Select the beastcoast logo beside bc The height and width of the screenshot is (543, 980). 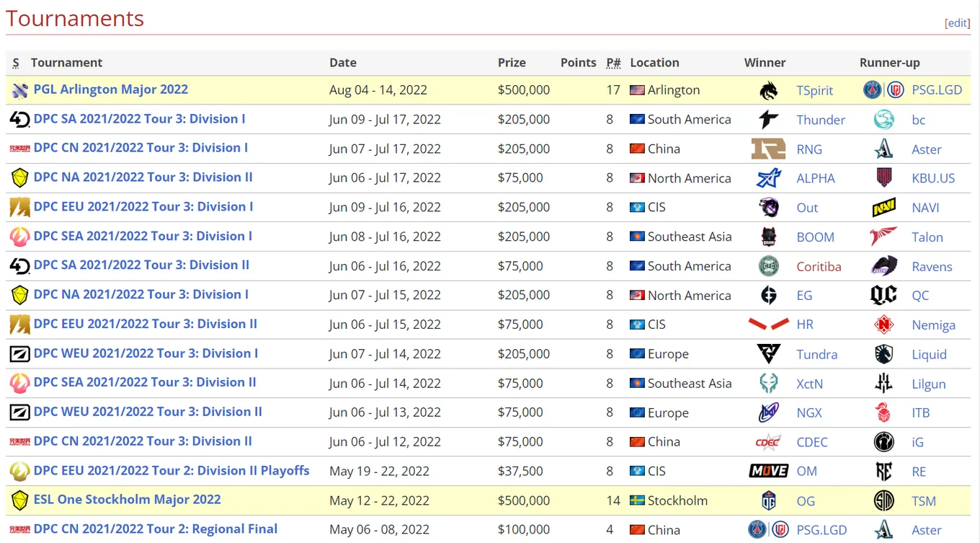[884, 120]
